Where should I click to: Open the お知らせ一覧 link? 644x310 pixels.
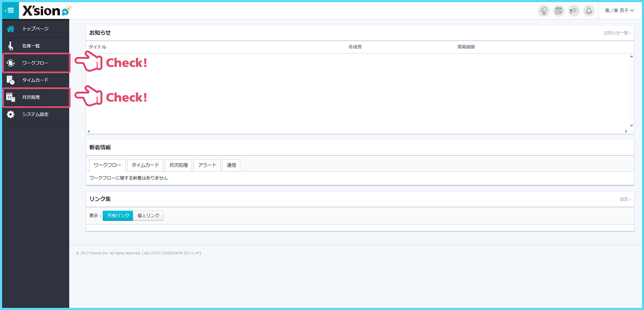tap(617, 33)
